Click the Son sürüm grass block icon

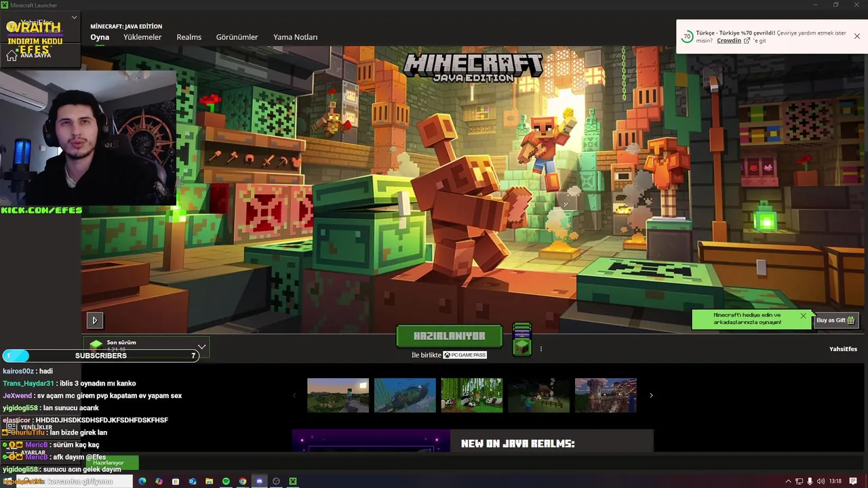pyautogui.click(x=96, y=346)
